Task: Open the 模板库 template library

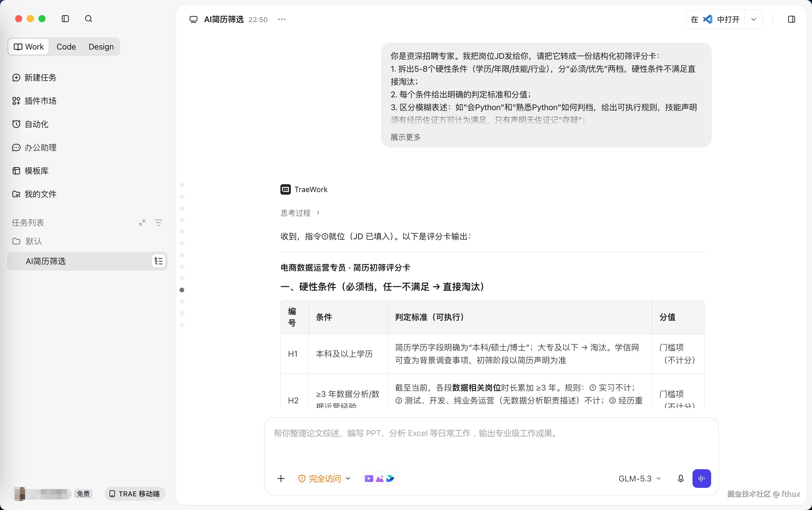Action: pyautogui.click(x=30, y=170)
